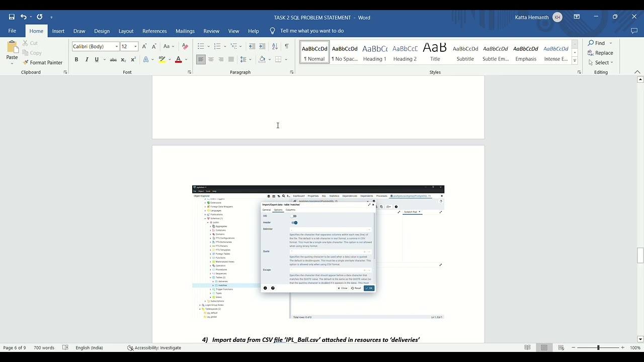This screenshot has width=644, height=362.
Task: Click Decrease Indent icon
Action: coord(252,46)
